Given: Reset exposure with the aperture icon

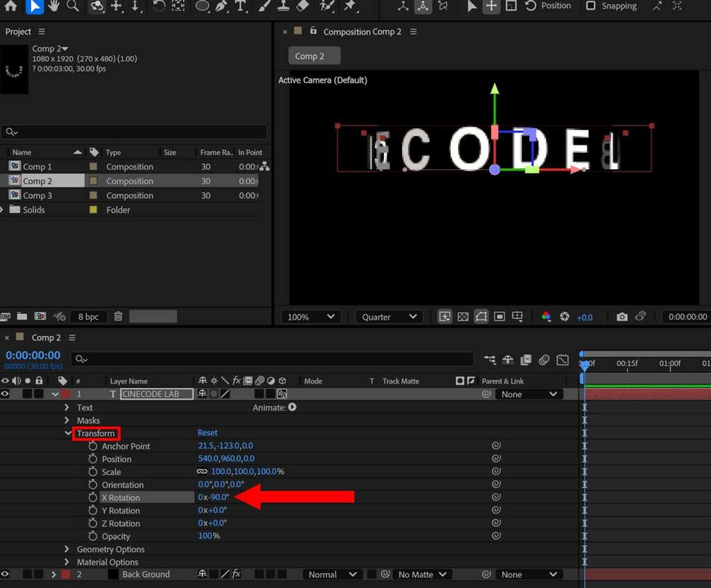Looking at the screenshot, I should (x=564, y=317).
